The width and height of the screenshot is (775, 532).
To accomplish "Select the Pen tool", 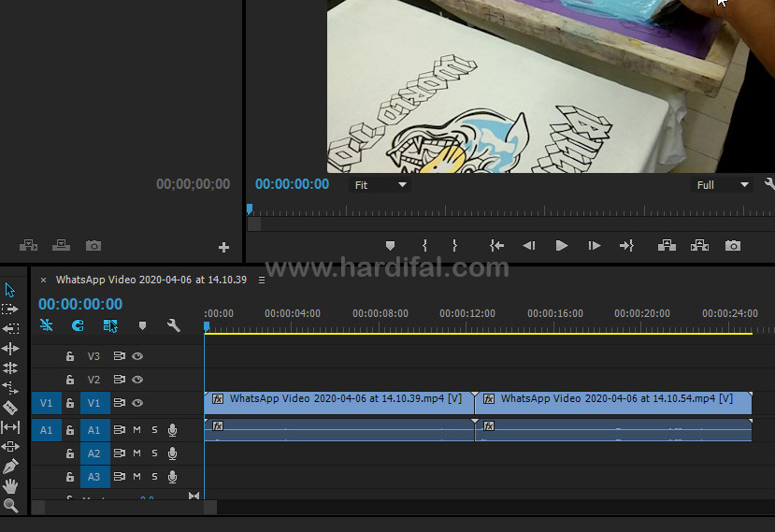I will (x=10, y=466).
